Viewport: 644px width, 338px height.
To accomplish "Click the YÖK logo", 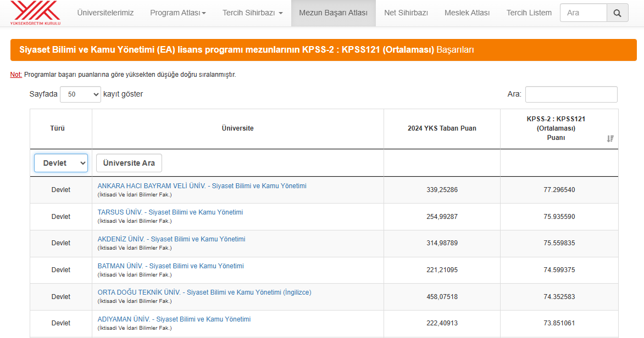I will tap(35, 13).
